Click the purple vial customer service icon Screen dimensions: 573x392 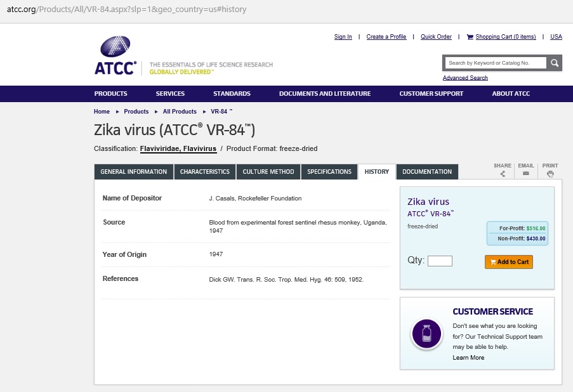(x=426, y=334)
